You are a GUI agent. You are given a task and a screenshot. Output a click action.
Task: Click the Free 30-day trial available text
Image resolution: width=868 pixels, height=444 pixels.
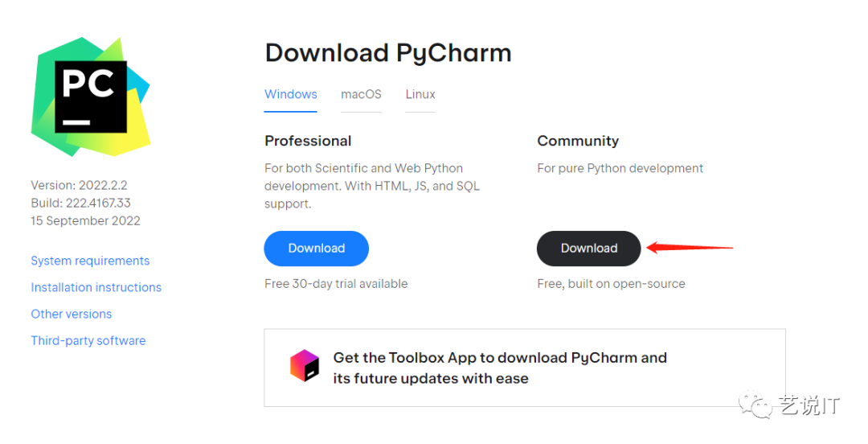tap(336, 284)
